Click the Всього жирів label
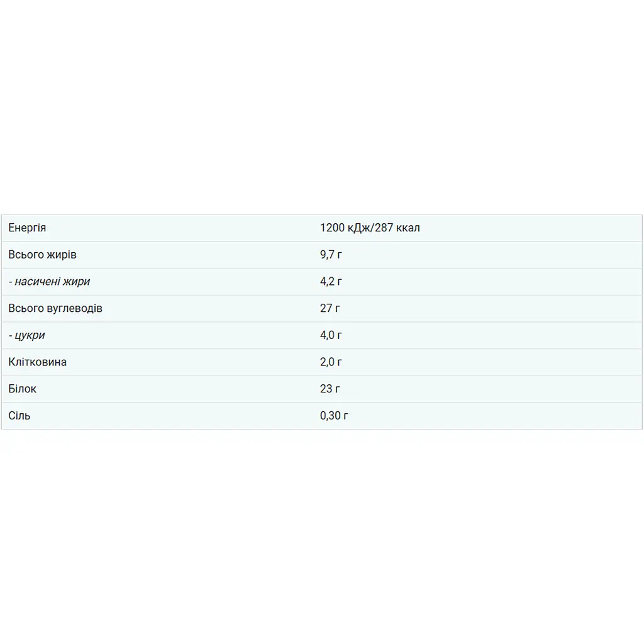Viewport: 644px width, 644px height. [x=42, y=255]
